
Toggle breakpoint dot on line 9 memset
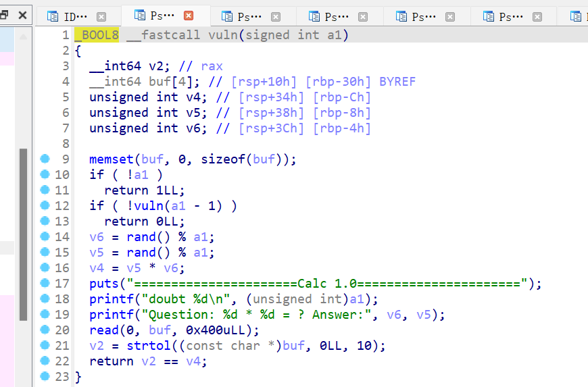[x=45, y=159]
